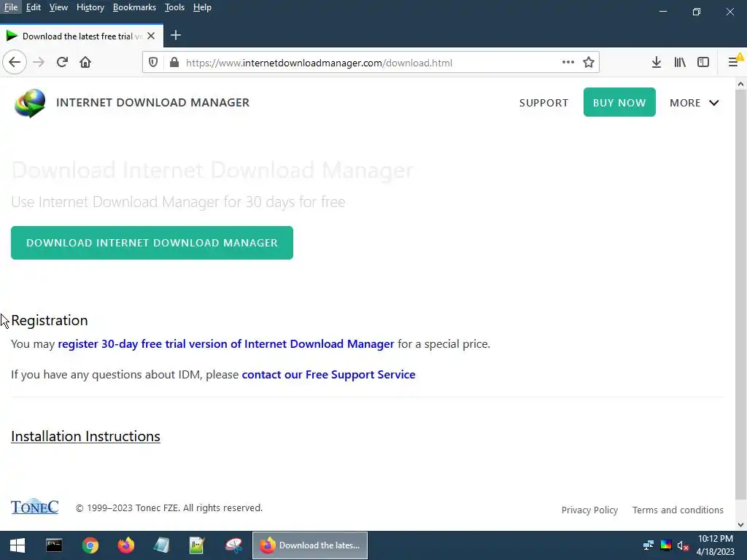Open Installation Instructions link
The image size is (747, 560).
click(x=86, y=436)
